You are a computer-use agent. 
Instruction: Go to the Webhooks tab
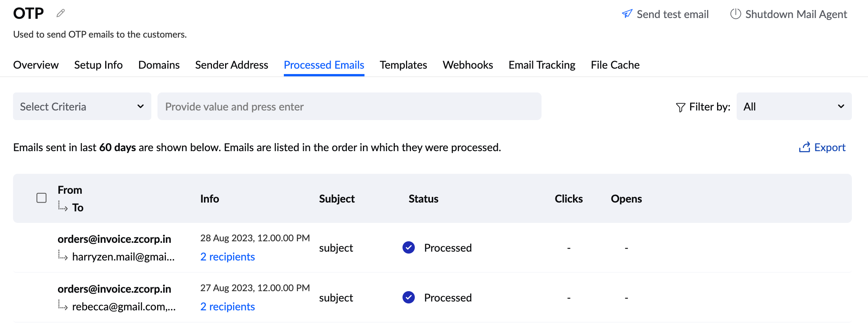point(467,65)
